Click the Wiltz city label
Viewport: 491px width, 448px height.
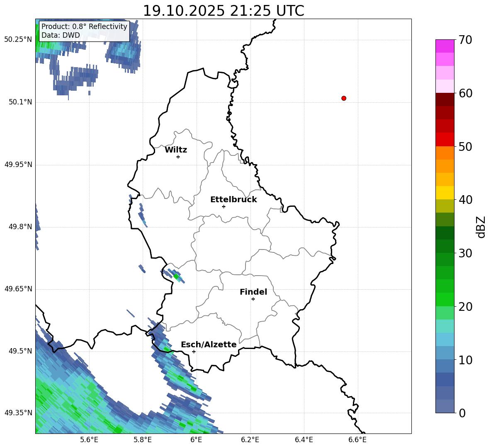(176, 150)
